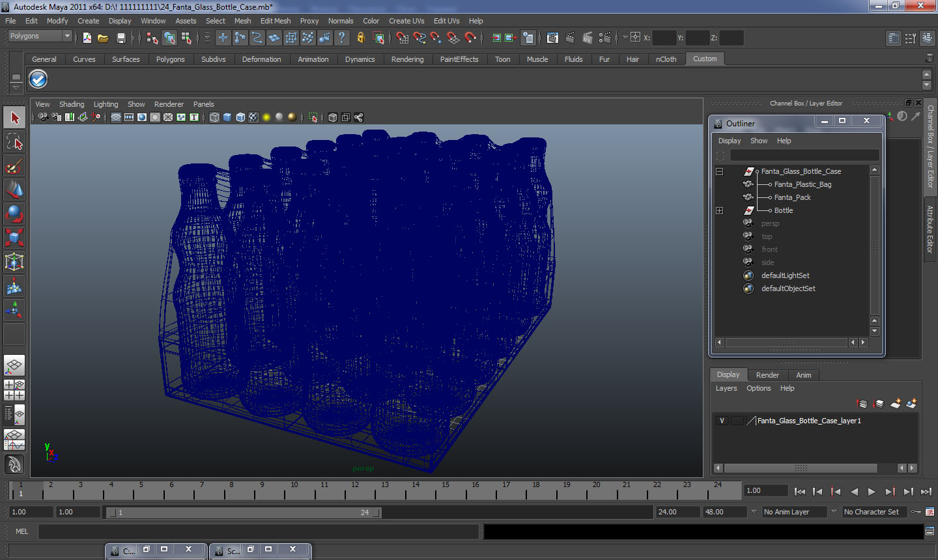The image size is (938, 560).
Task: Switch to the Render layer tab
Action: coord(767,375)
